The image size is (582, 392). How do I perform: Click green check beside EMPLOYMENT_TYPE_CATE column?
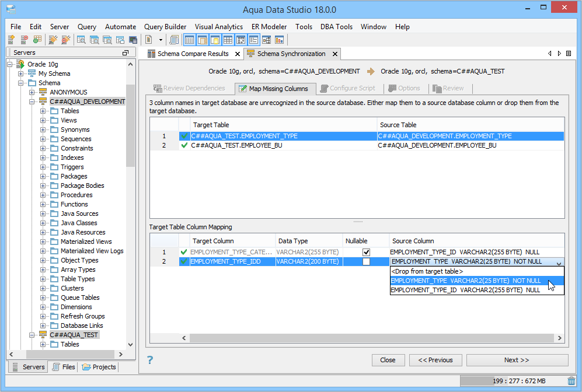pos(184,252)
